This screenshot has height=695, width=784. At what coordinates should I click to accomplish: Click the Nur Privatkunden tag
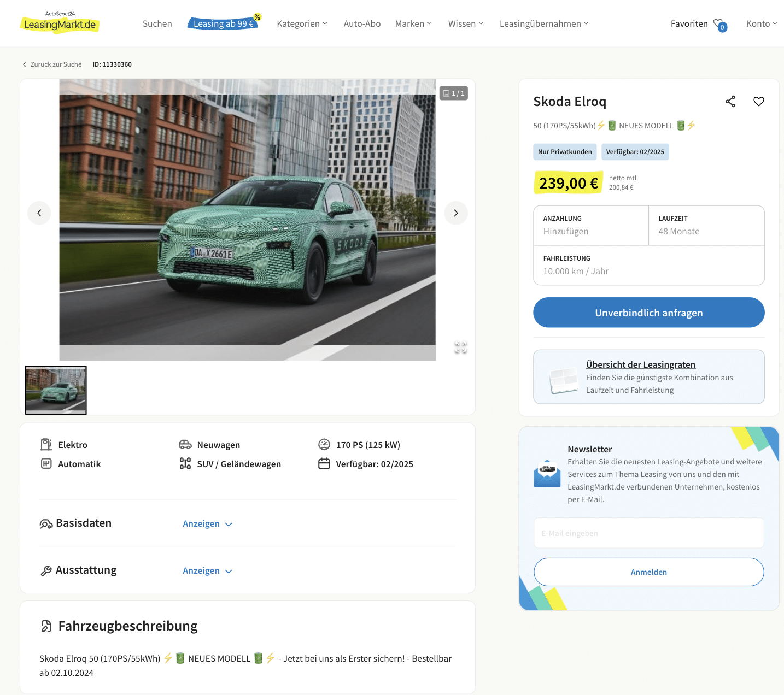pos(565,152)
